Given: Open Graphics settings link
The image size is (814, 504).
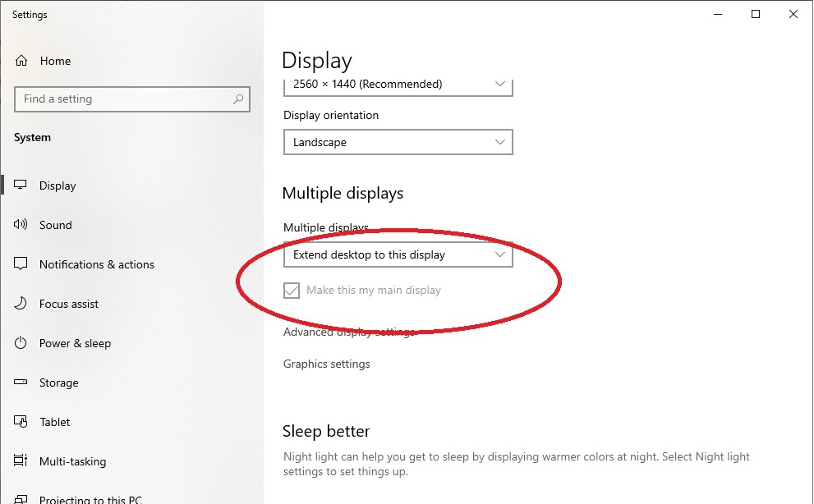Looking at the screenshot, I should point(327,364).
